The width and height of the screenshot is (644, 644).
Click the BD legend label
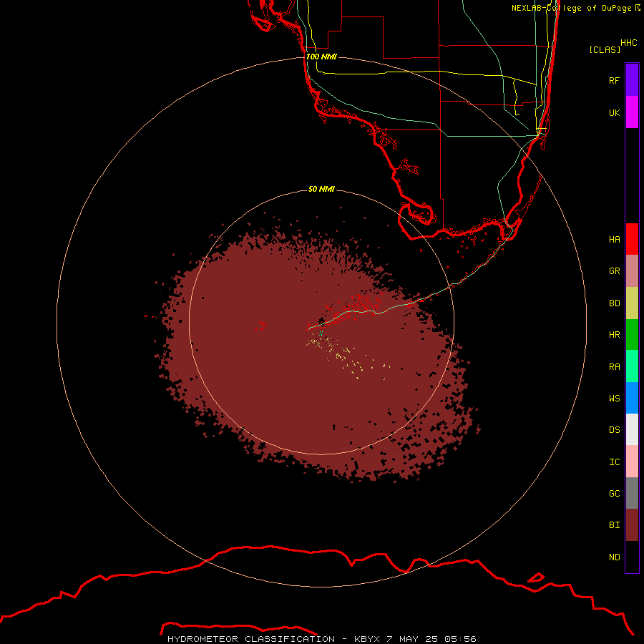point(614,303)
